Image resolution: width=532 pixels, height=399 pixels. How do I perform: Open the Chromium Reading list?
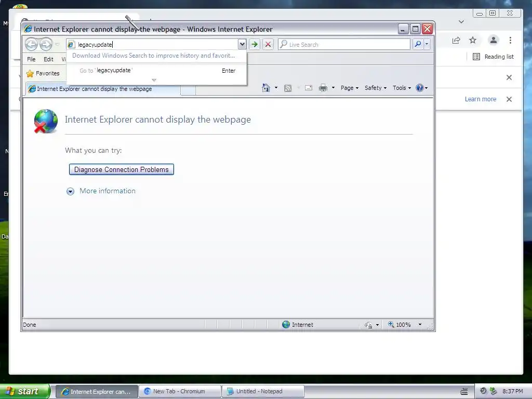(x=494, y=57)
